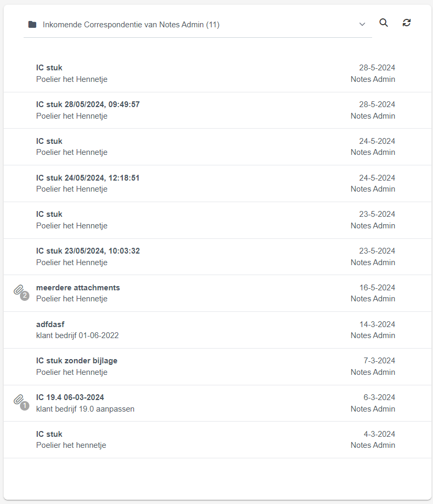Image resolution: width=433 pixels, height=504 pixels.
Task: Open IC stuk 23/05/2024, 10:03:32 item
Action: [x=217, y=257]
